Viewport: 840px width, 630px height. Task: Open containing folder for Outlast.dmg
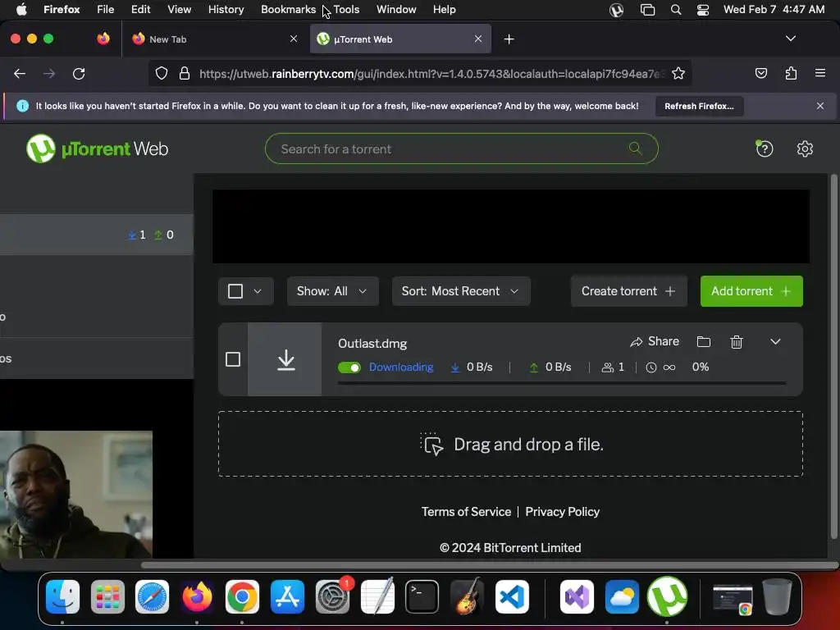pyautogui.click(x=703, y=342)
